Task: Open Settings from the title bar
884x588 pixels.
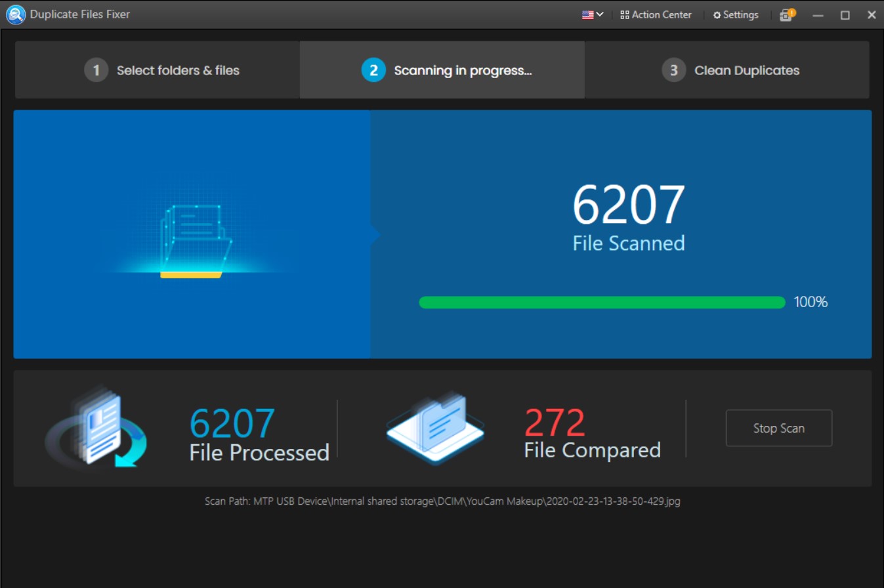Action: coord(736,14)
